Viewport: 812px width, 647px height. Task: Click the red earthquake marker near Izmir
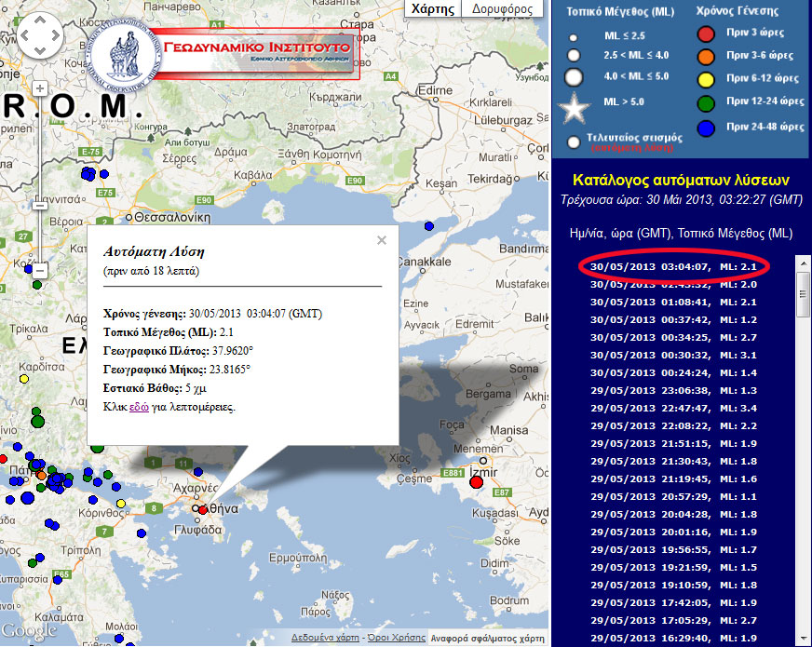point(477,481)
